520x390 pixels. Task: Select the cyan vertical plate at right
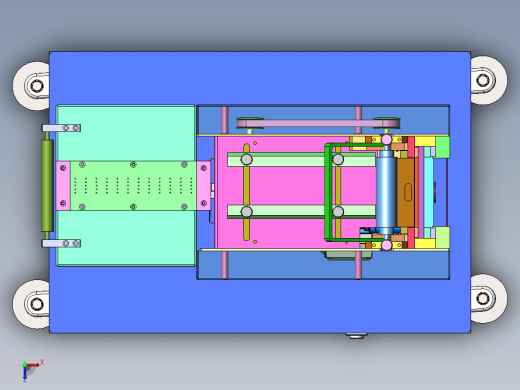[x=429, y=193]
